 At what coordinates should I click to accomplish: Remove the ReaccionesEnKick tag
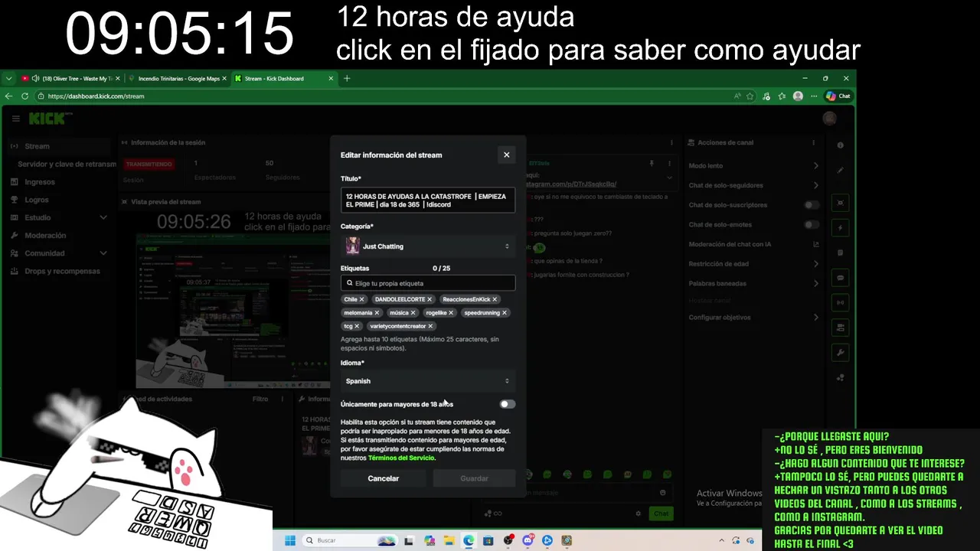click(x=495, y=299)
